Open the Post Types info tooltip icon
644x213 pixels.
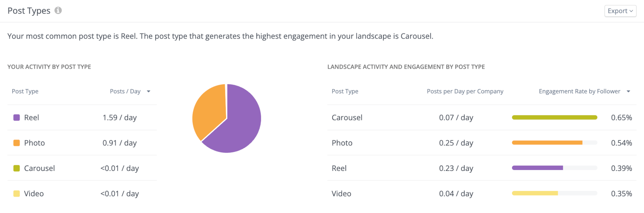pos(58,10)
